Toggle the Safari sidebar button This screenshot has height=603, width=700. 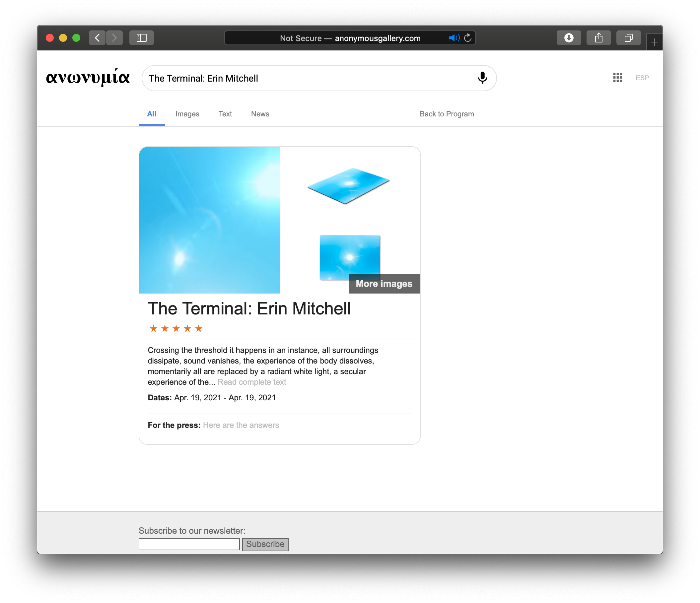coord(142,38)
